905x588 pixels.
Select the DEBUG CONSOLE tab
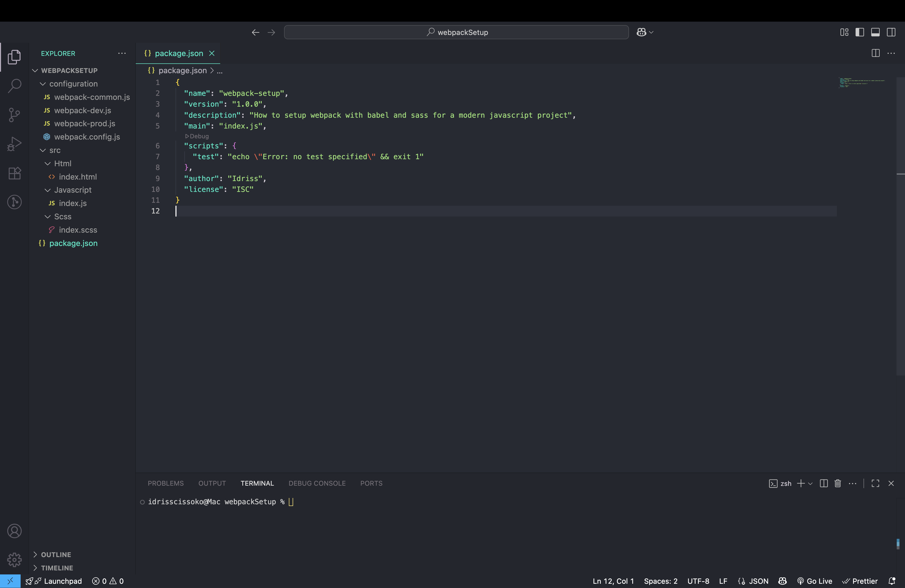click(316, 483)
